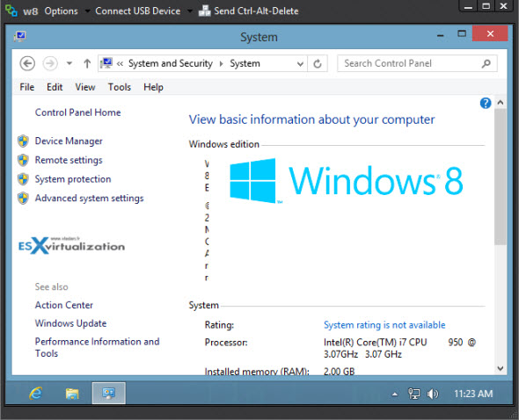Click scrollbar up arrow
Viewport: 519px width, 420px height.
click(501, 103)
